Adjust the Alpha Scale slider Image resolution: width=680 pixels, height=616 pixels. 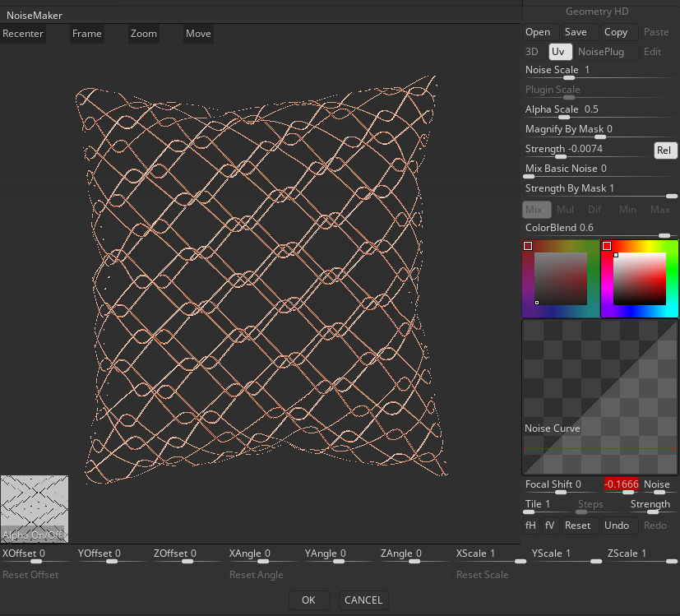point(600,112)
